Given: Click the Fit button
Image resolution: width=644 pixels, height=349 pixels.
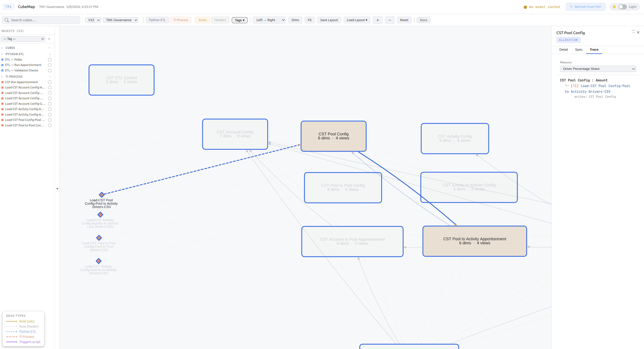Looking at the screenshot, I should 309,20.
